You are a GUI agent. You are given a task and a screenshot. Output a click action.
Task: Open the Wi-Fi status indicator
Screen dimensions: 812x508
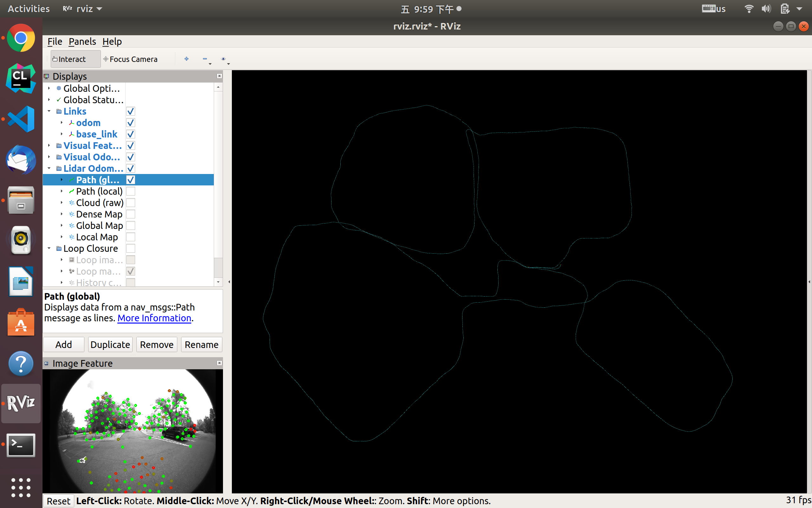[749, 9]
